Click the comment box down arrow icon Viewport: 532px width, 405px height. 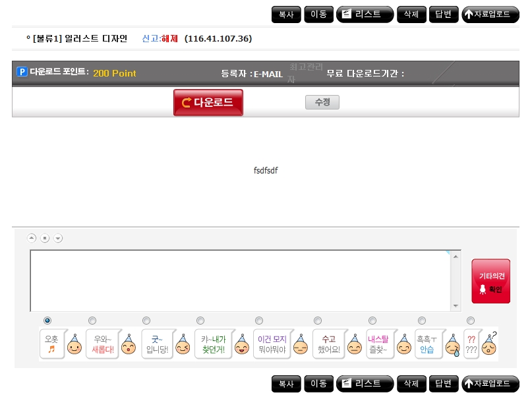(x=58, y=238)
